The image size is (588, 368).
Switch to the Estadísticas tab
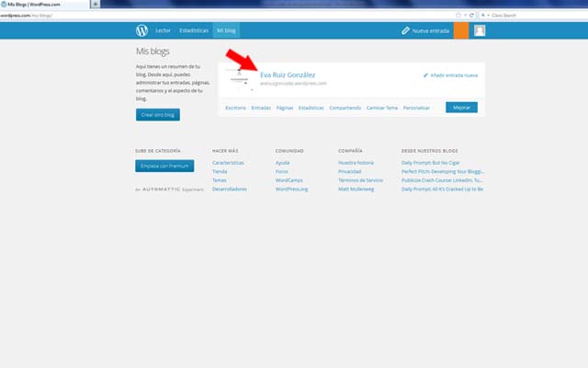[x=193, y=30]
